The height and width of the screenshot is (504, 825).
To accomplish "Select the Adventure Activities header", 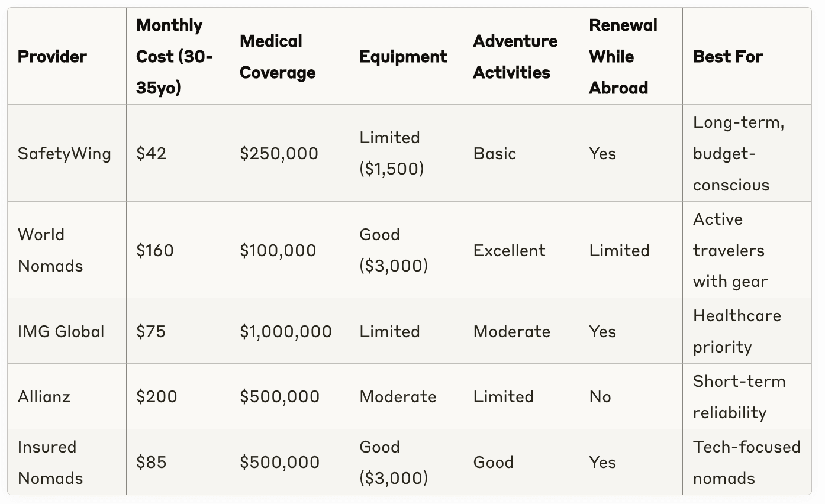I will click(x=515, y=57).
